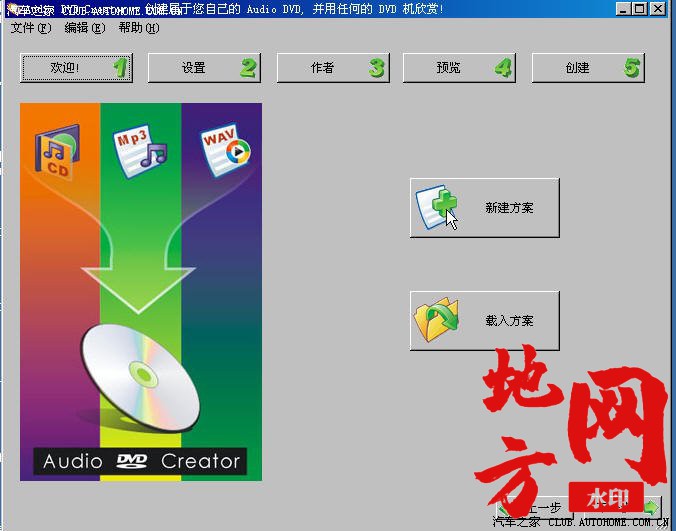Viewport: 676px width, 531px height.
Task: Maximize the Audio DVD Creator window
Action: coord(640,8)
